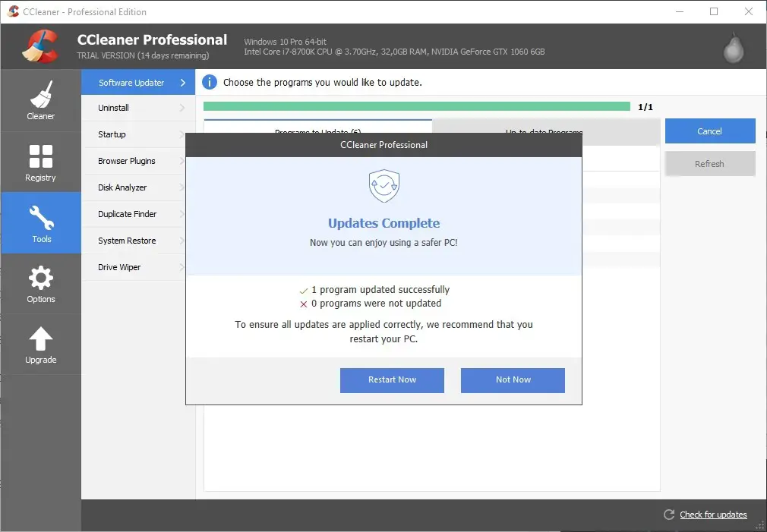Maximize the CCleaner window

(714, 11)
